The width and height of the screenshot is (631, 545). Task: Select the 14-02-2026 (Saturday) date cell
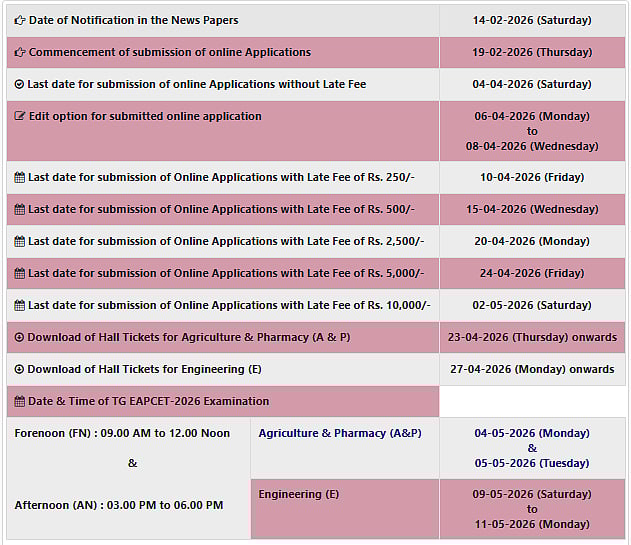532,20
